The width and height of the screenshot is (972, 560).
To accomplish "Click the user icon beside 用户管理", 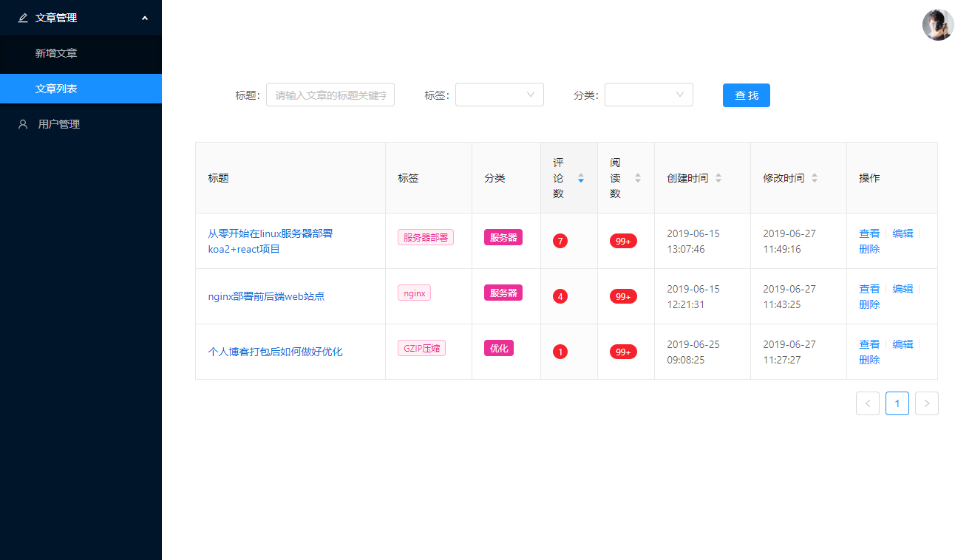I will click(23, 124).
